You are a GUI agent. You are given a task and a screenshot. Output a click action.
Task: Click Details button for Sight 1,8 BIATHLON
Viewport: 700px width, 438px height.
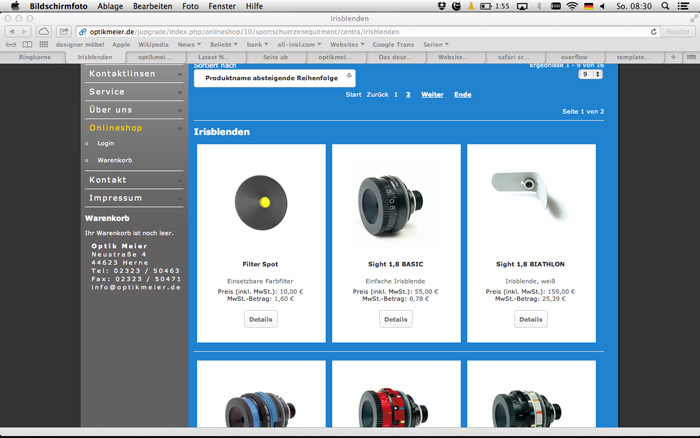point(531,319)
